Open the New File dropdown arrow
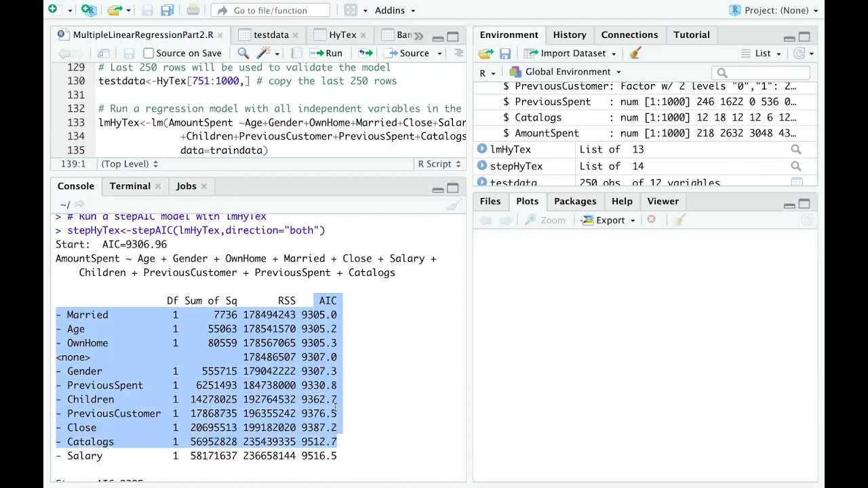Viewport: 868px width, 488px height. pyautogui.click(x=69, y=10)
